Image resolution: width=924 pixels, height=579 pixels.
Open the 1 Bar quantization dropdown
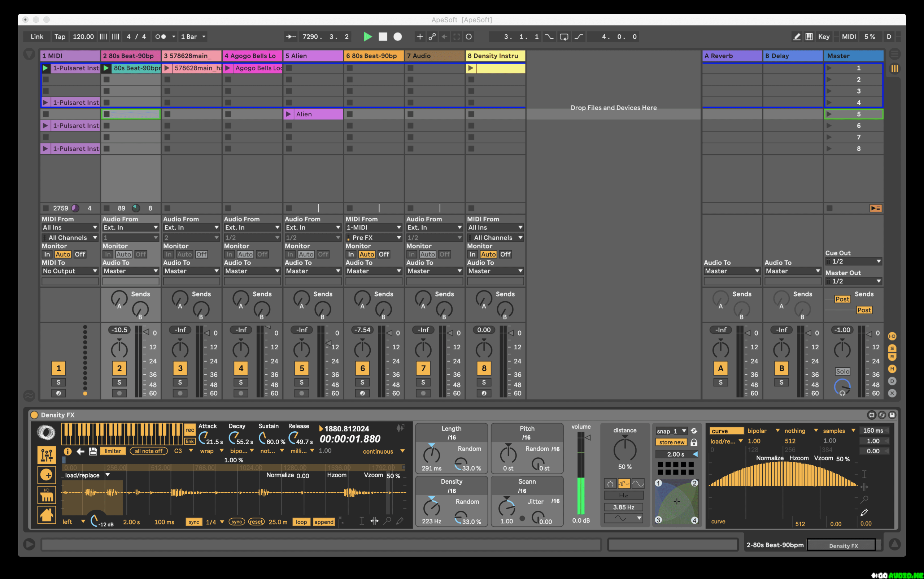pos(193,37)
